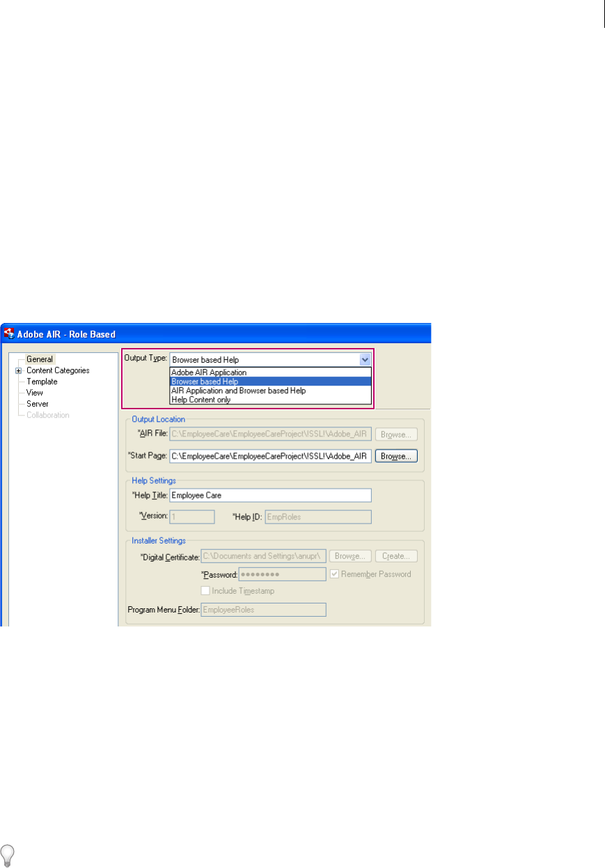This screenshot has width=605, height=868.
Task: Click the Password field
Action: click(x=282, y=574)
